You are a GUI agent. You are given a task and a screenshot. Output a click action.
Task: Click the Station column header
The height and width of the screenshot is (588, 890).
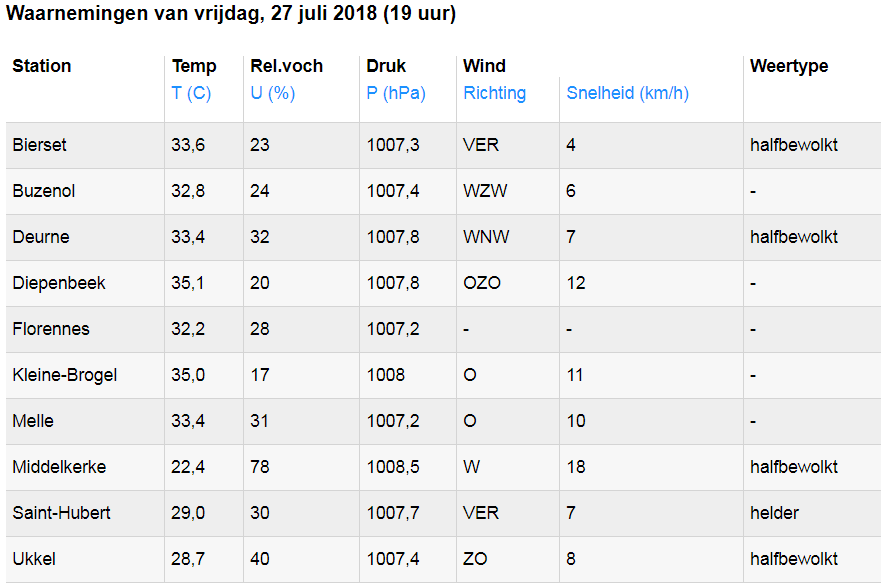pyautogui.click(x=42, y=66)
